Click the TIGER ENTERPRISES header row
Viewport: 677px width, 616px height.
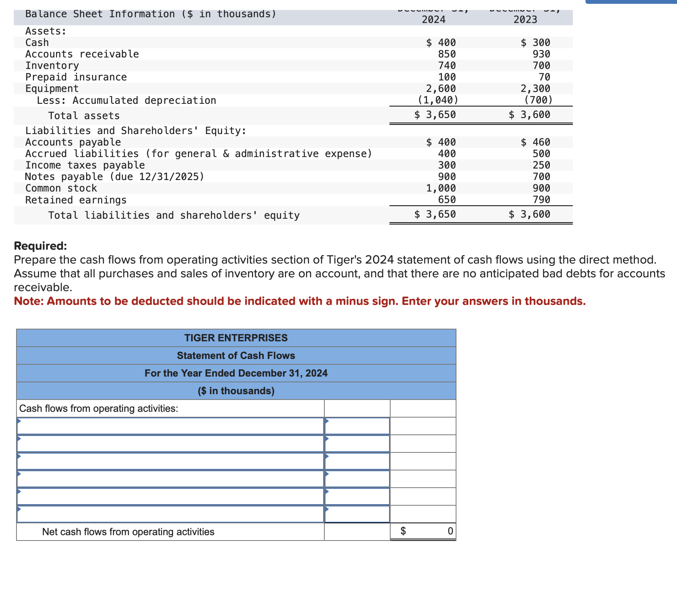[x=236, y=337]
